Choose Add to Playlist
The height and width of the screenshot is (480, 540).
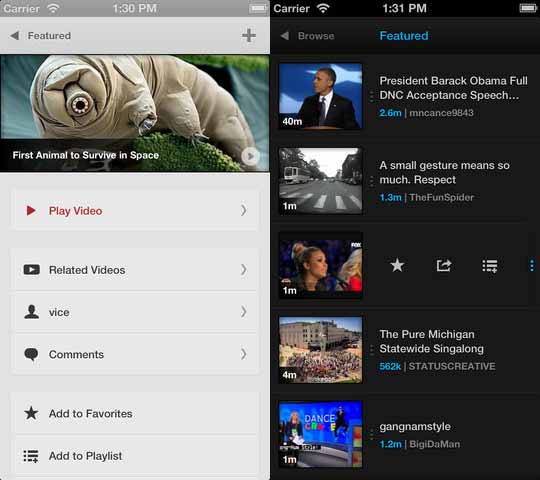pyautogui.click(x=135, y=456)
